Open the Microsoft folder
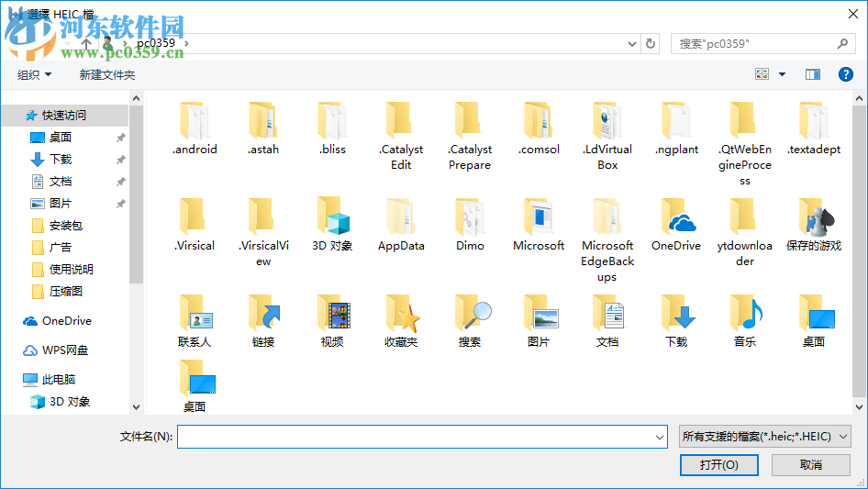868x489 pixels. [539, 224]
